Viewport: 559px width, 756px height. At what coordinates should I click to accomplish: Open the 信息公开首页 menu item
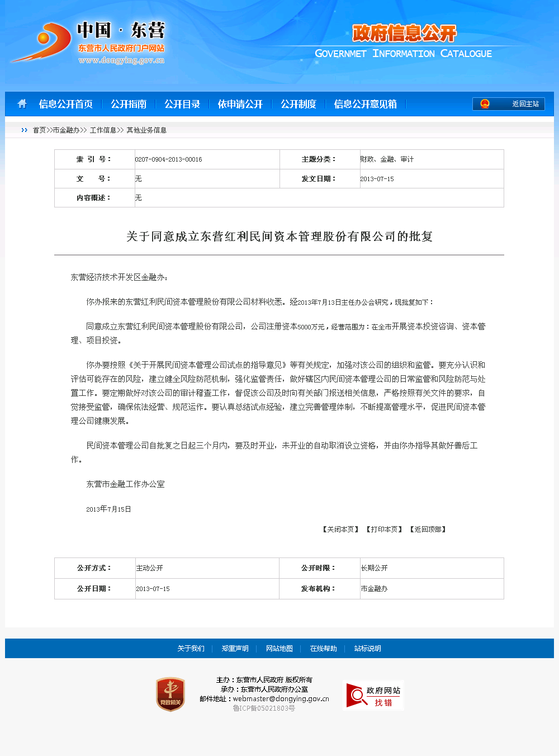tap(65, 104)
